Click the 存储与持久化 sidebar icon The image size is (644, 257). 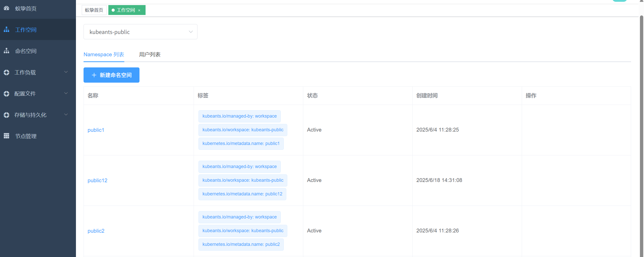7,115
